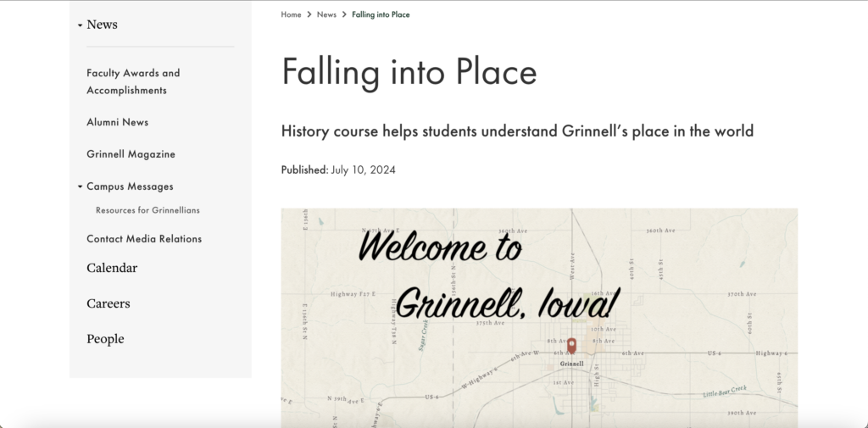Go to Alumni News
This screenshot has height=428, width=868.
[117, 122]
